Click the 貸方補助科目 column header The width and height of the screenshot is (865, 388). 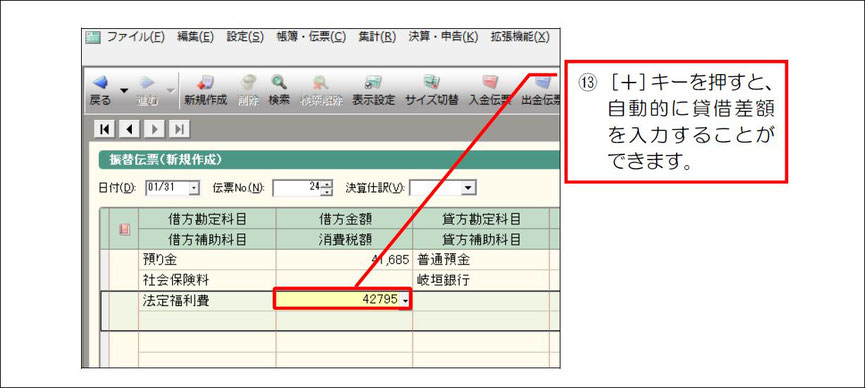point(480,240)
